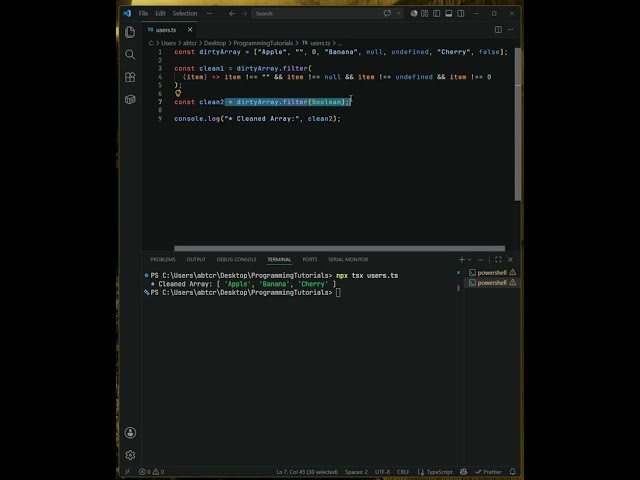Open notifications bell icon
Image resolution: width=640 pixels, height=480 pixels.
[x=513, y=471]
